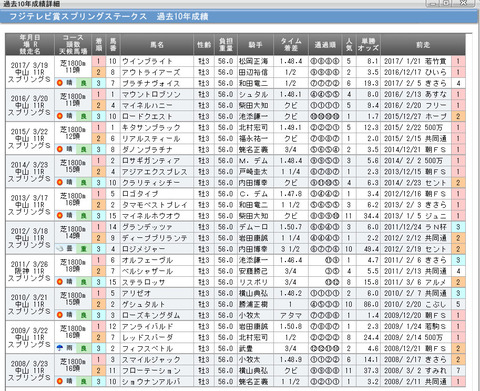
Task: Click the sunny weather icon in 2011/3/26 row
Action: point(60,282)
